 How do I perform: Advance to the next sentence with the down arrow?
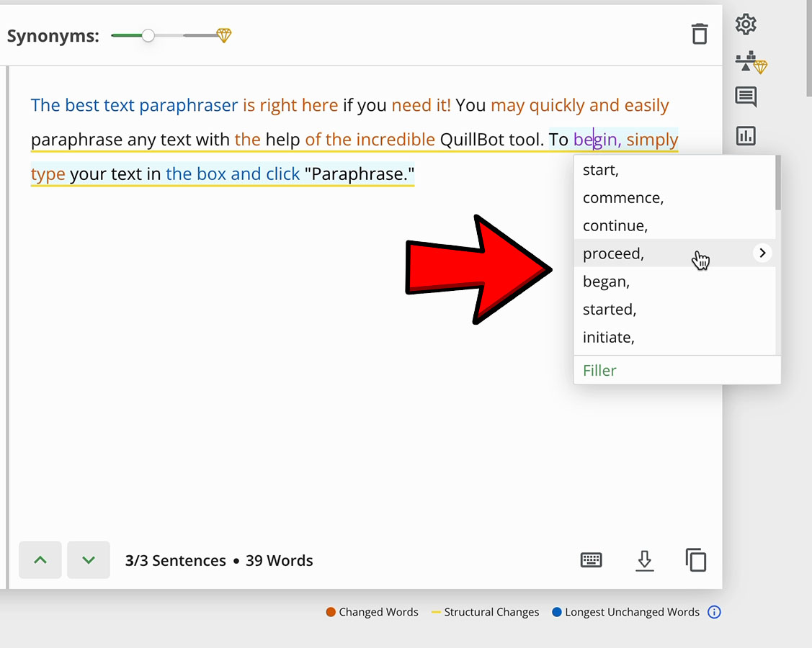pos(88,559)
